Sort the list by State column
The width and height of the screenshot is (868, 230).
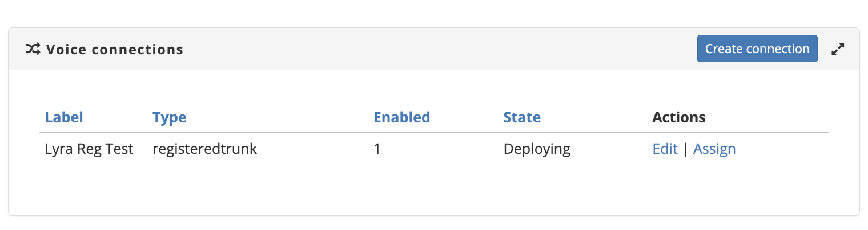pos(522,117)
